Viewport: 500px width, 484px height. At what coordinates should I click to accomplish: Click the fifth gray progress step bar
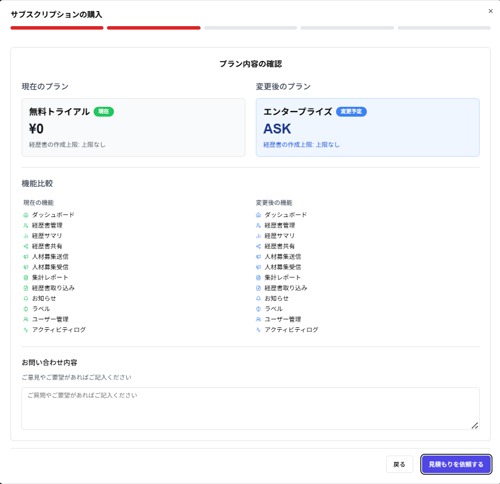click(x=444, y=28)
